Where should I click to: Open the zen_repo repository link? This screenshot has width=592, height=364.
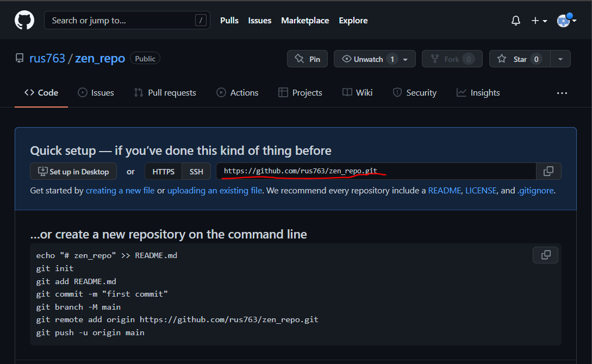pyautogui.click(x=99, y=59)
